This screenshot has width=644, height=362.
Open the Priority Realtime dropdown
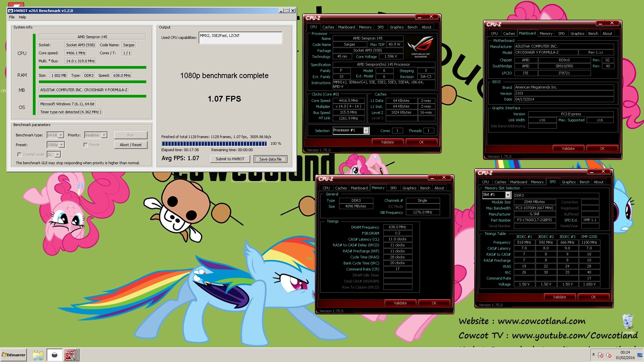(x=104, y=135)
